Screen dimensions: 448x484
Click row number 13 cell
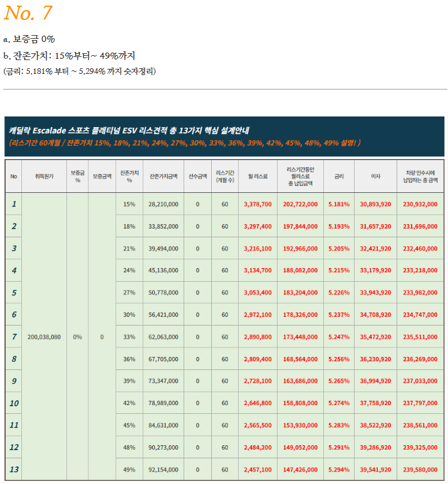14,470
